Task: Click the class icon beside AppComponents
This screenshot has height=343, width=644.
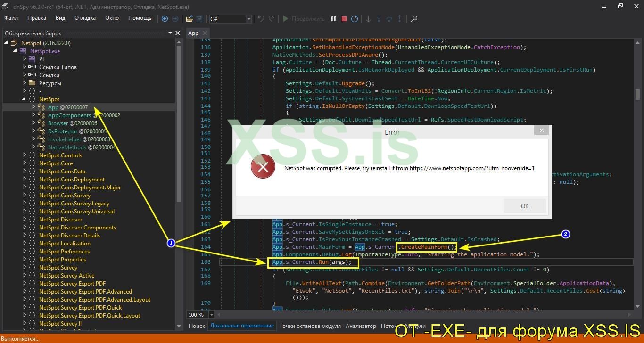Action: pyautogui.click(x=41, y=115)
